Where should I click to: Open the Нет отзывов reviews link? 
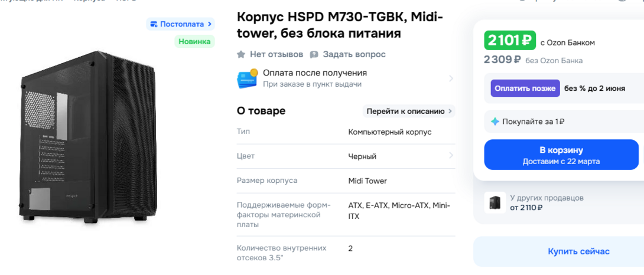276,54
